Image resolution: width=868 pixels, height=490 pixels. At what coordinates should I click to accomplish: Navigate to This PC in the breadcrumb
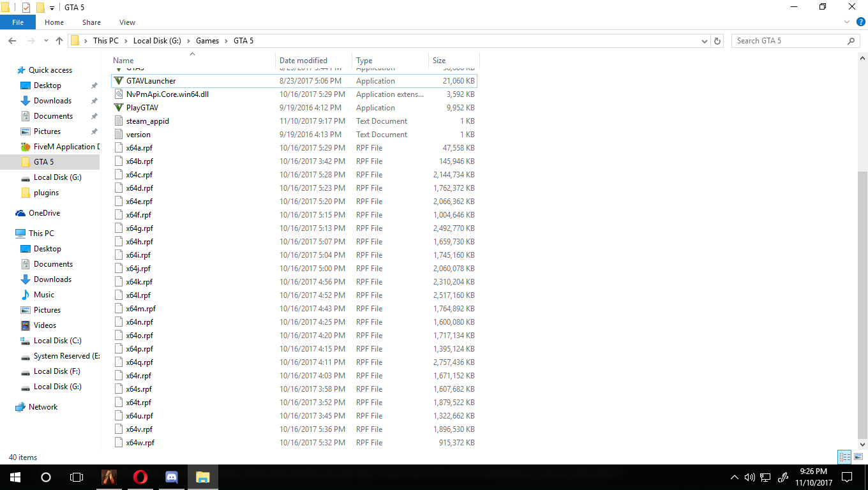coord(106,41)
